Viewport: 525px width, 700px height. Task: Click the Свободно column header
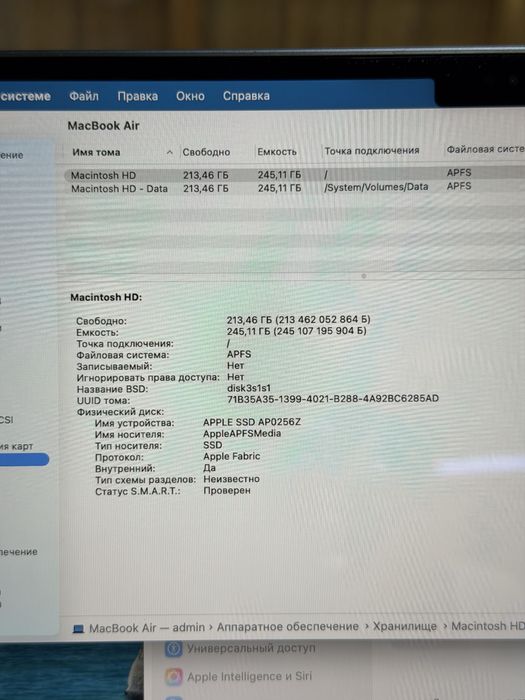point(206,152)
